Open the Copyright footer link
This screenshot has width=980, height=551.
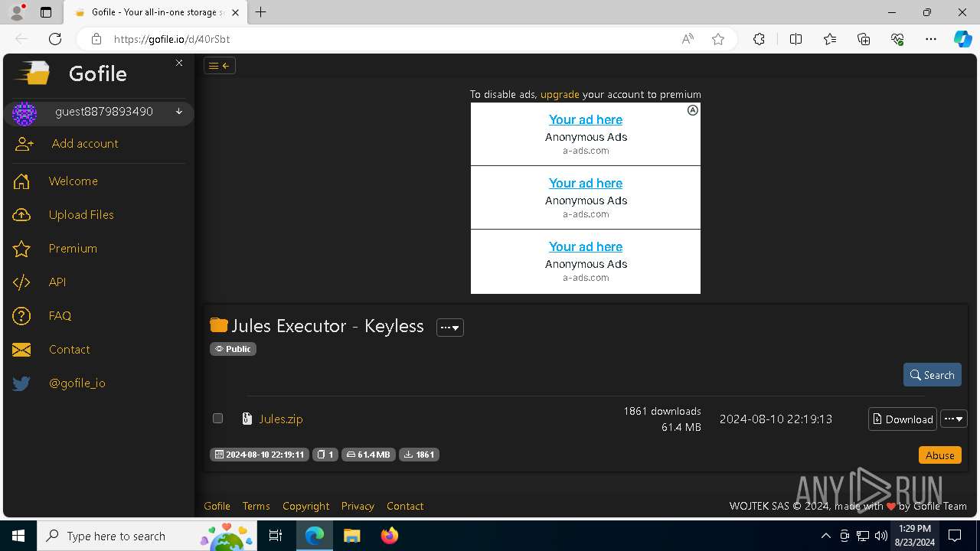pyautogui.click(x=305, y=507)
